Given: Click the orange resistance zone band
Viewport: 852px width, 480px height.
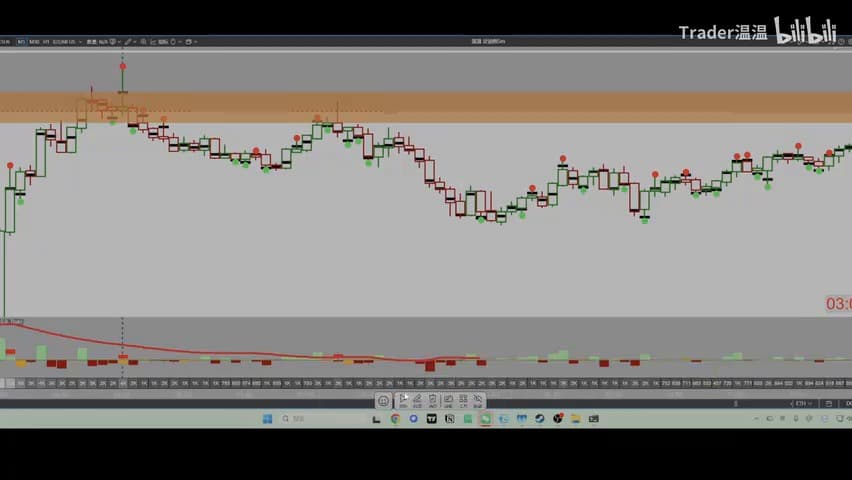Looking at the screenshot, I should (426, 107).
